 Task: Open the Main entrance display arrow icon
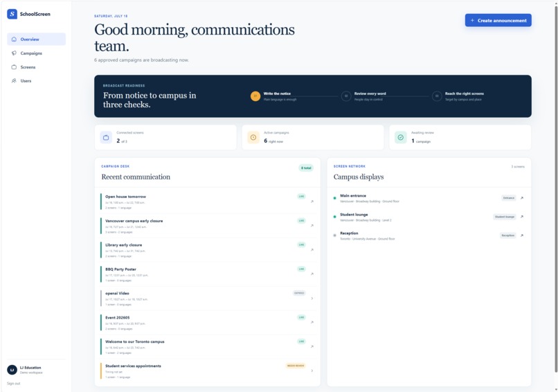522,198
